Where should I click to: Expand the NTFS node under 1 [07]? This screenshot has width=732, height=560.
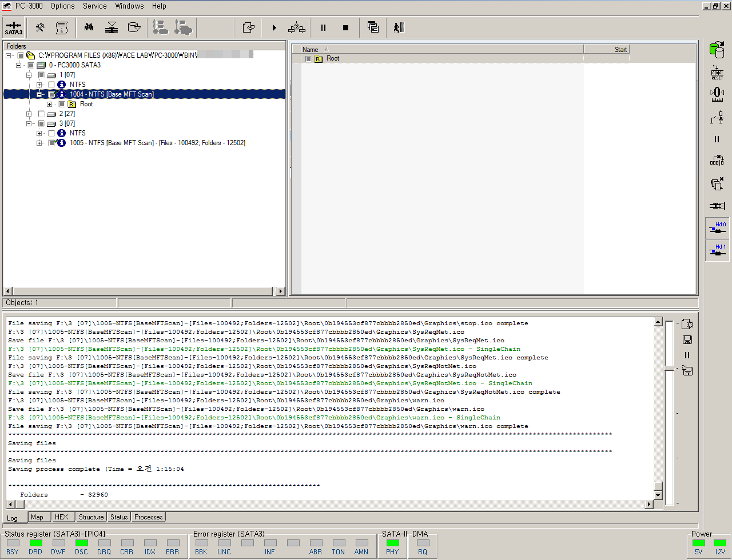click(x=39, y=85)
